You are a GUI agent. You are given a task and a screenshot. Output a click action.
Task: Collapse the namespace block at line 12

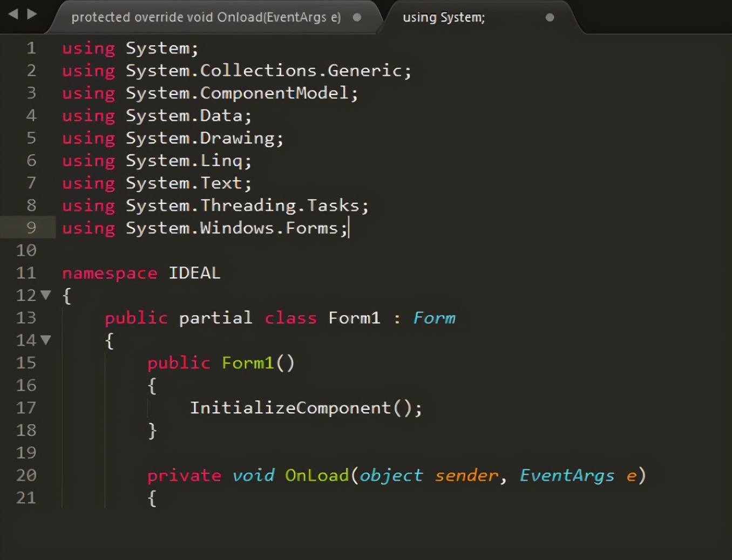tap(46, 295)
